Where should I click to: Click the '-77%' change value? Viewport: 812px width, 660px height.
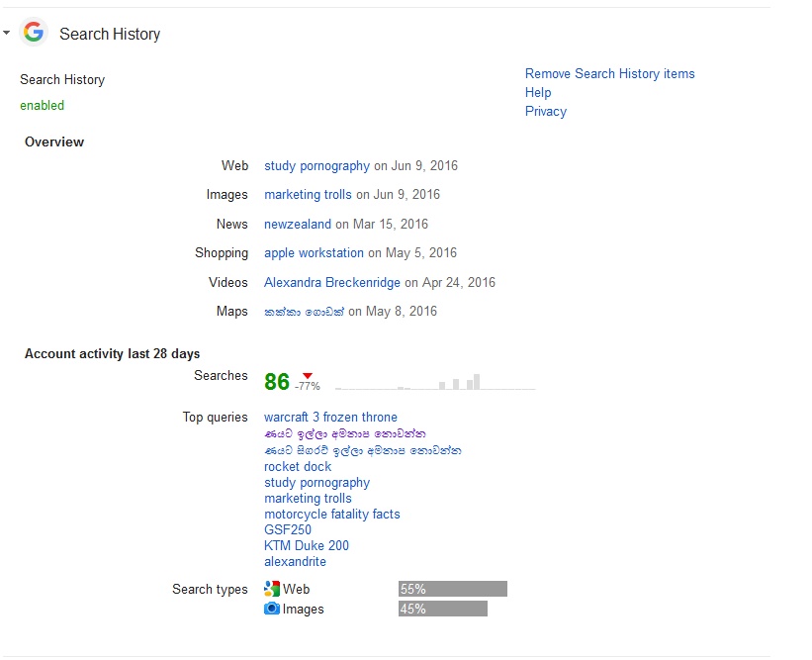[308, 386]
